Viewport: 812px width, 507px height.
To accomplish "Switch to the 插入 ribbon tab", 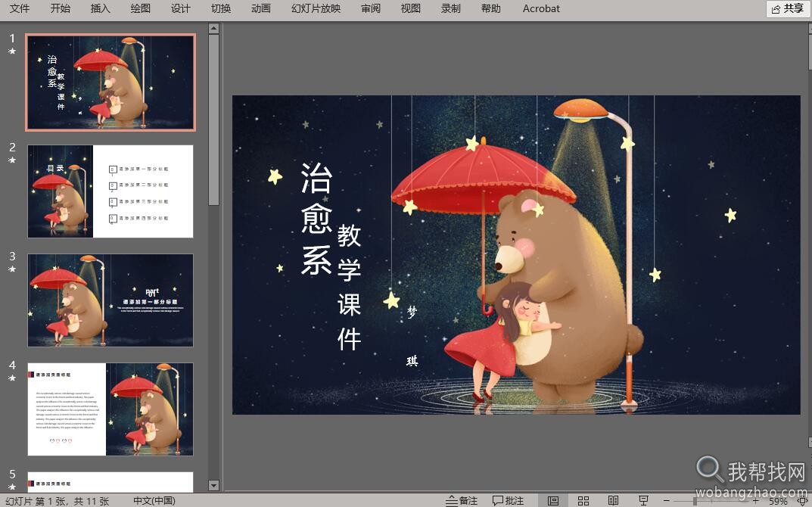I will 100,8.
